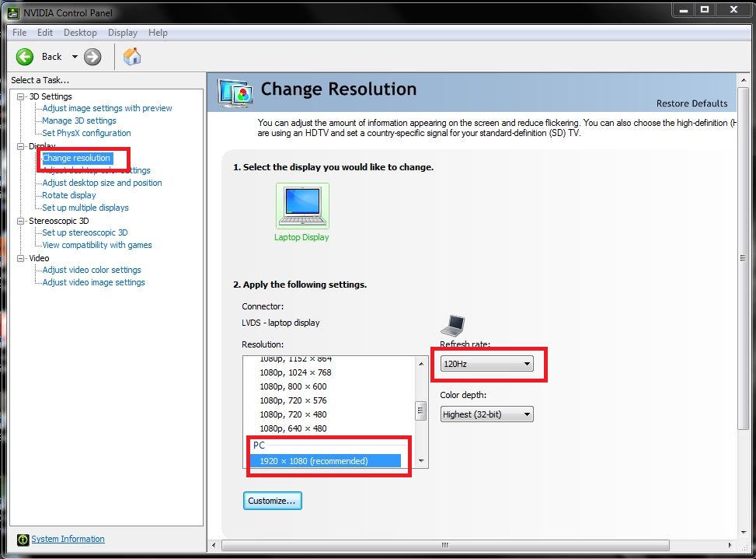This screenshot has height=559, width=756.
Task: Click Restore Defaults
Action: (692, 103)
